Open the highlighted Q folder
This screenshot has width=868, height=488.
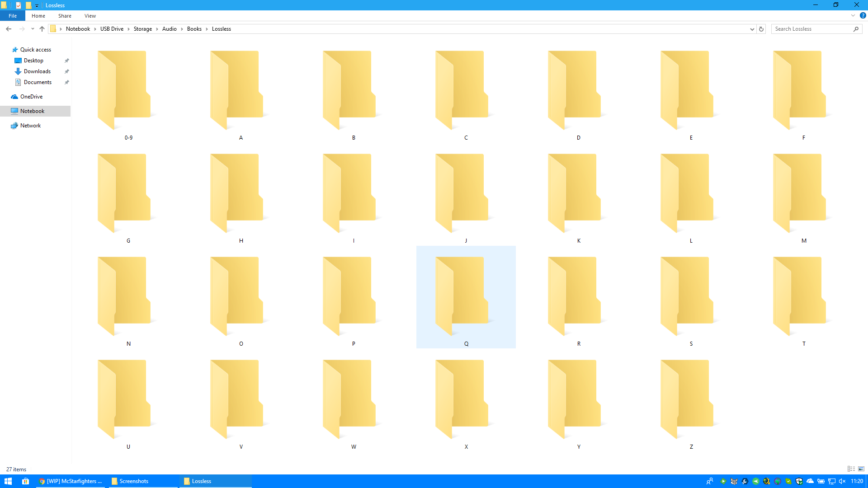[x=466, y=297]
